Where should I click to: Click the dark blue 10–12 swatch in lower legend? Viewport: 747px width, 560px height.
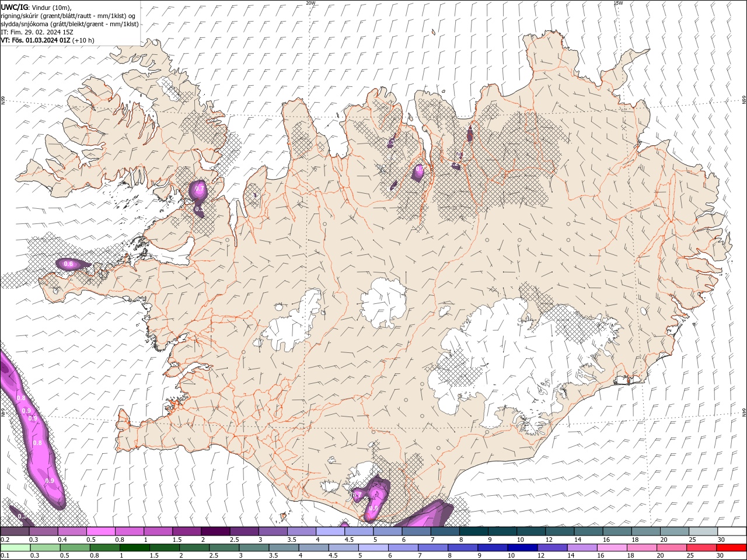tap(521, 548)
